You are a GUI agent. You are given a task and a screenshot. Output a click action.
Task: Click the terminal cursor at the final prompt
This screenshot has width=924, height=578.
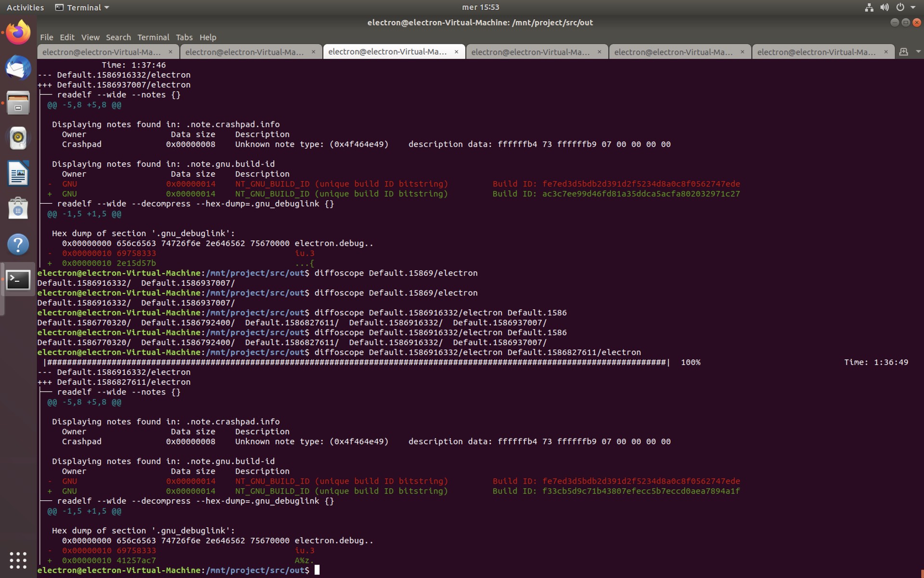tap(317, 570)
